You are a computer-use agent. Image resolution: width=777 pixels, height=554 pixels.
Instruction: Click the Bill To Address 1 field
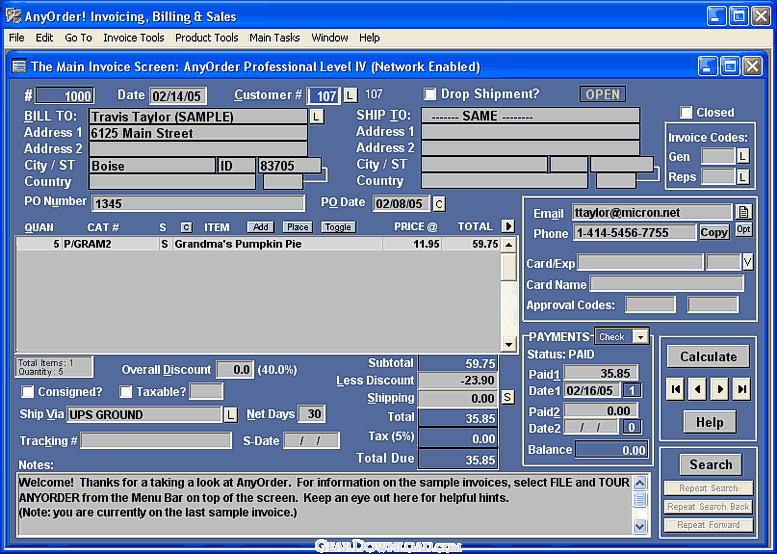pos(198,133)
